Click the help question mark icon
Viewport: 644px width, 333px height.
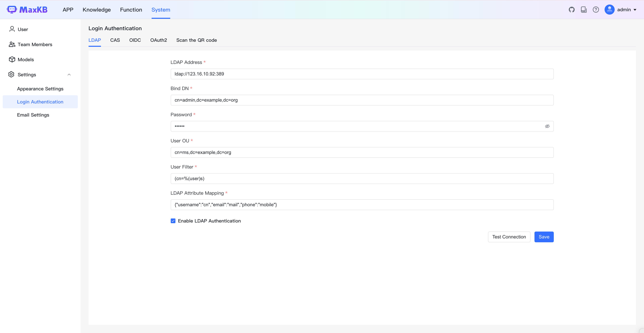click(x=596, y=10)
